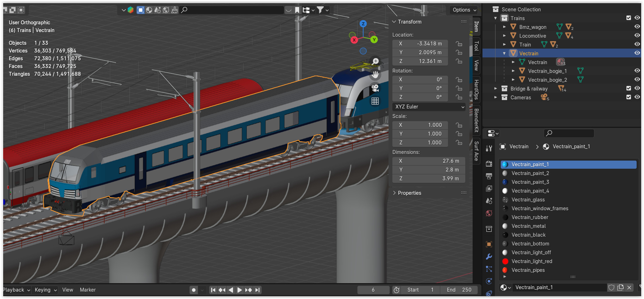Toggle camera view with the camera gizmo
The height and width of the screenshot is (299, 644).
click(x=375, y=88)
